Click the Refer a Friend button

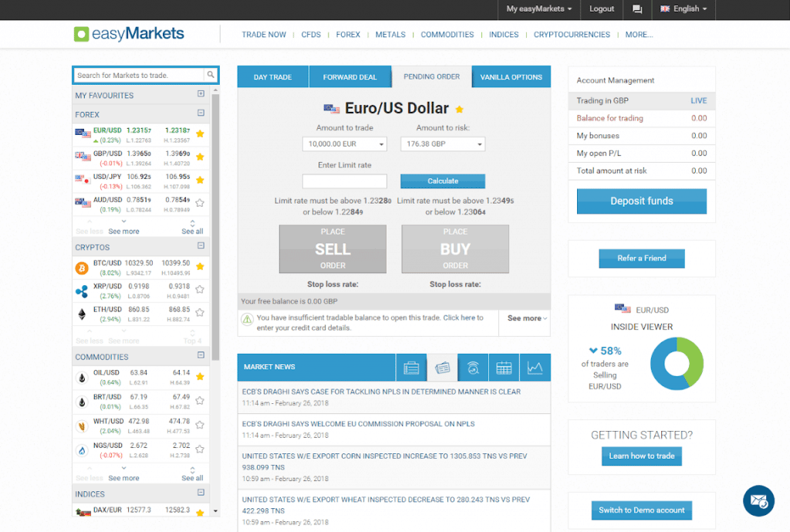(641, 258)
